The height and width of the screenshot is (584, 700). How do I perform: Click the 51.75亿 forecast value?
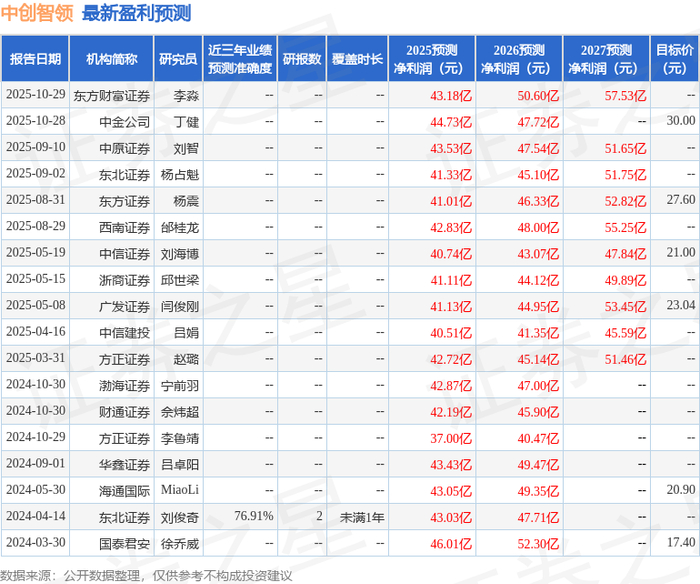click(625, 175)
